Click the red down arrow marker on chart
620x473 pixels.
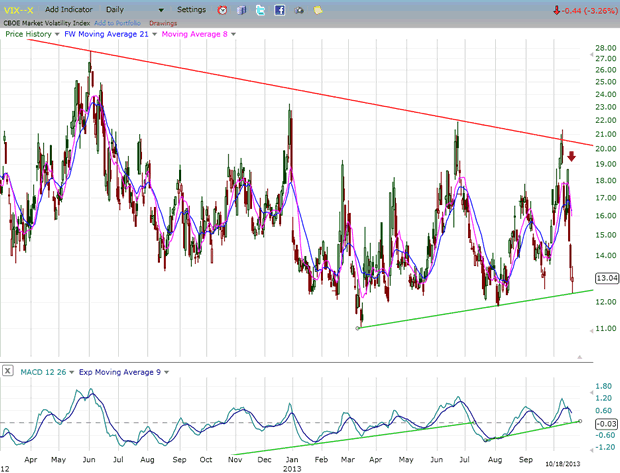click(x=571, y=155)
